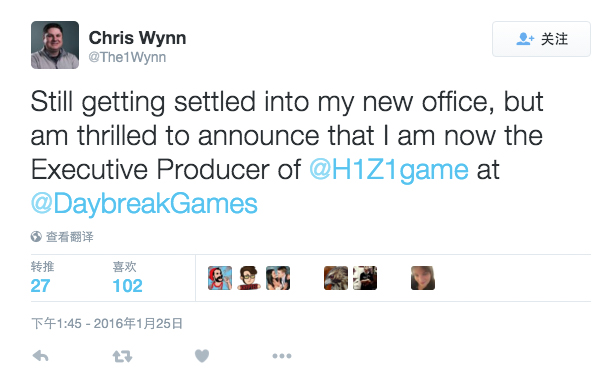Open Chris Wynn's profile photo
This screenshot has width=614, height=382.
(x=55, y=45)
